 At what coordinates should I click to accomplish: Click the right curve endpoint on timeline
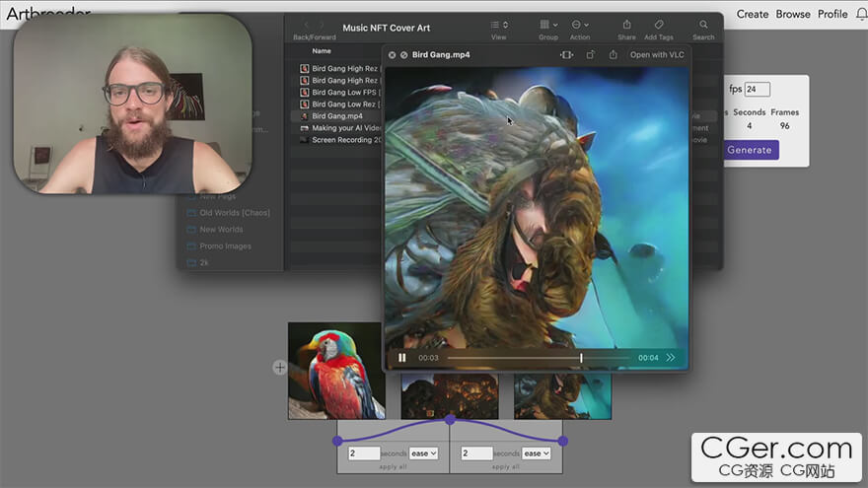(563, 441)
